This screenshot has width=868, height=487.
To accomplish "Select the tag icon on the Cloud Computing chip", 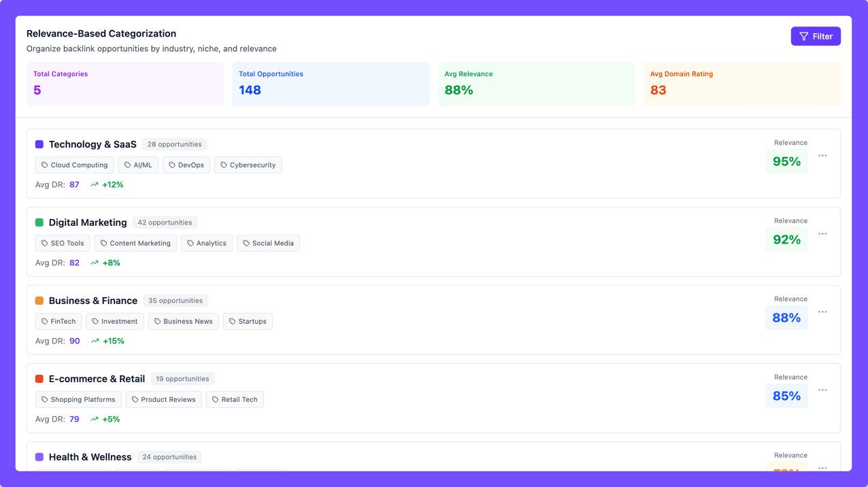I will (44, 165).
